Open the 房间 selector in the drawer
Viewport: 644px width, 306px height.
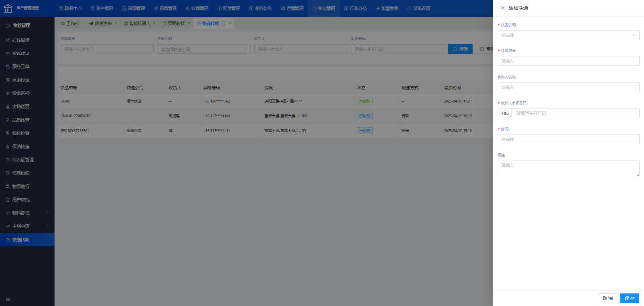coord(568,139)
